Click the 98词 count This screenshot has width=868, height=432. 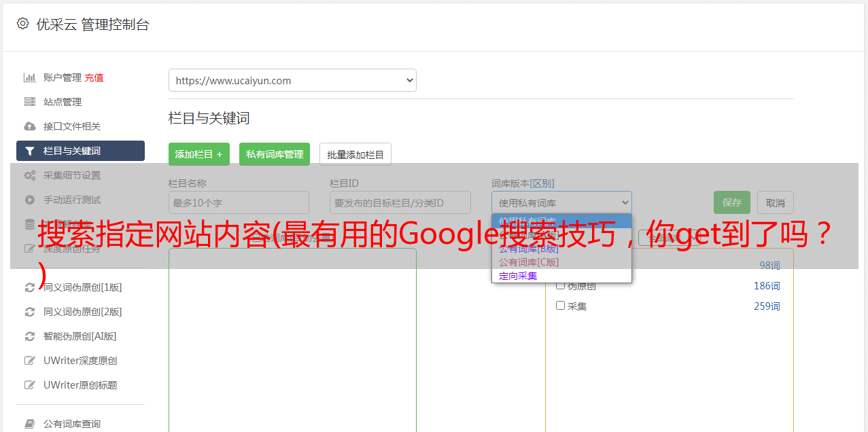coord(769,266)
